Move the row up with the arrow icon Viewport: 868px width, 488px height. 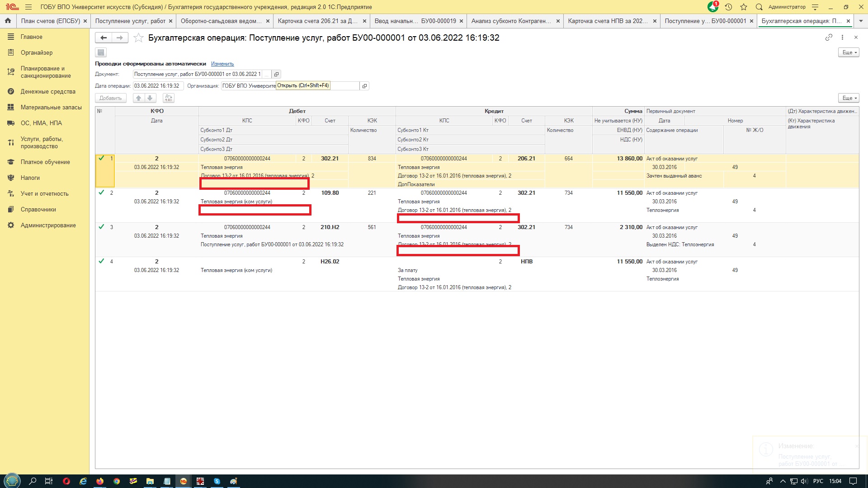click(x=139, y=98)
